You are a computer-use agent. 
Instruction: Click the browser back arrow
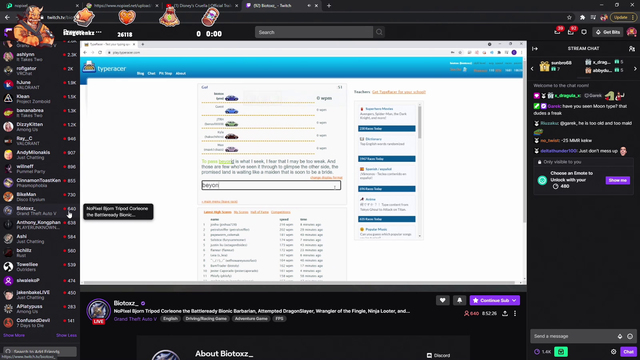pyautogui.click(x=7, y=18)
